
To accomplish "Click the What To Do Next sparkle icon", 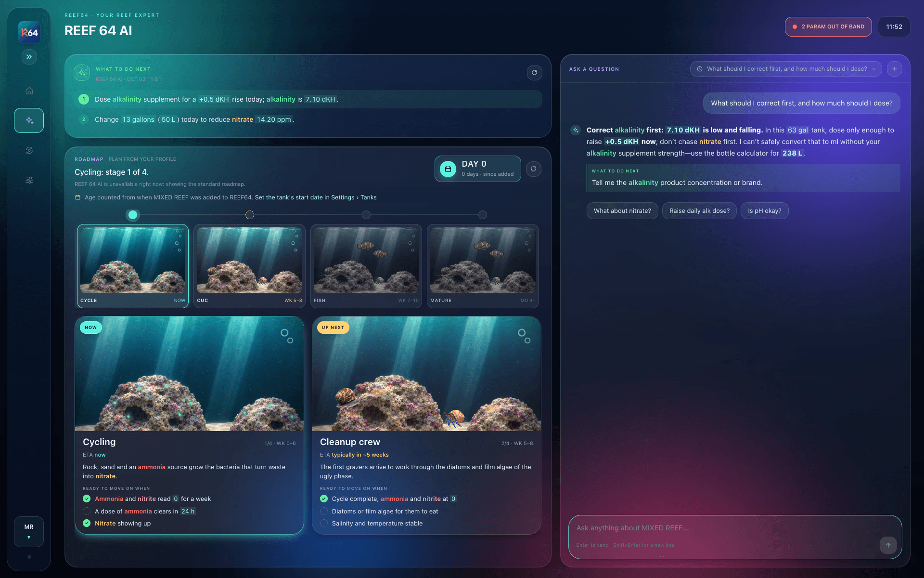I will coord(82,73).
